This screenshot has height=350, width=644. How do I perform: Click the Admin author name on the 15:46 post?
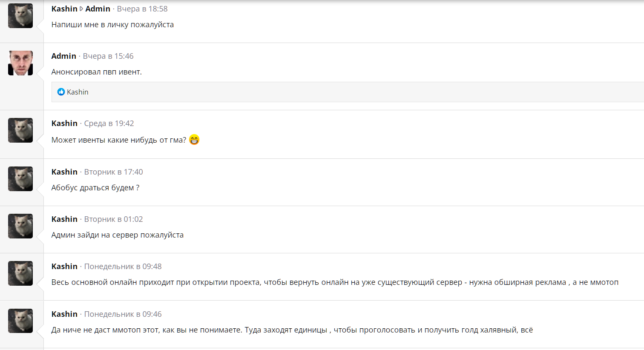(63, 56)
